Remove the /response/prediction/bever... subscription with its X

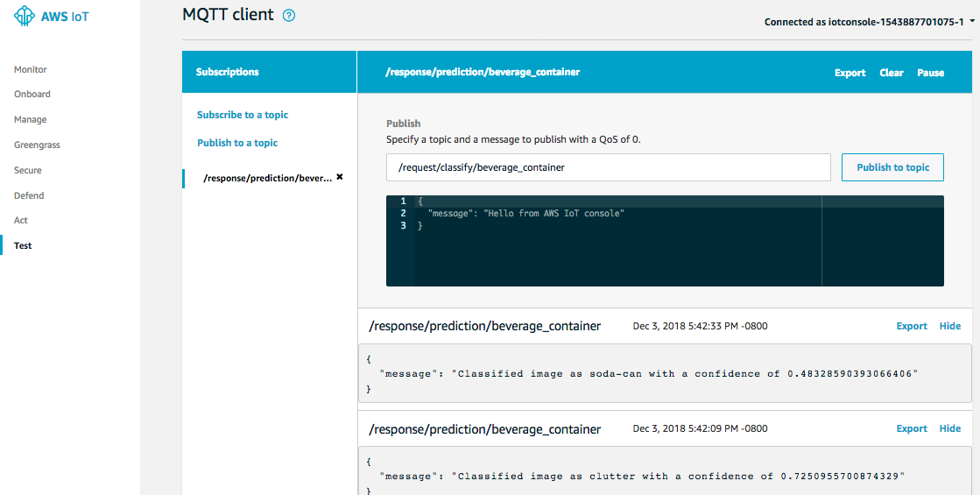click(x=340, y=177)
